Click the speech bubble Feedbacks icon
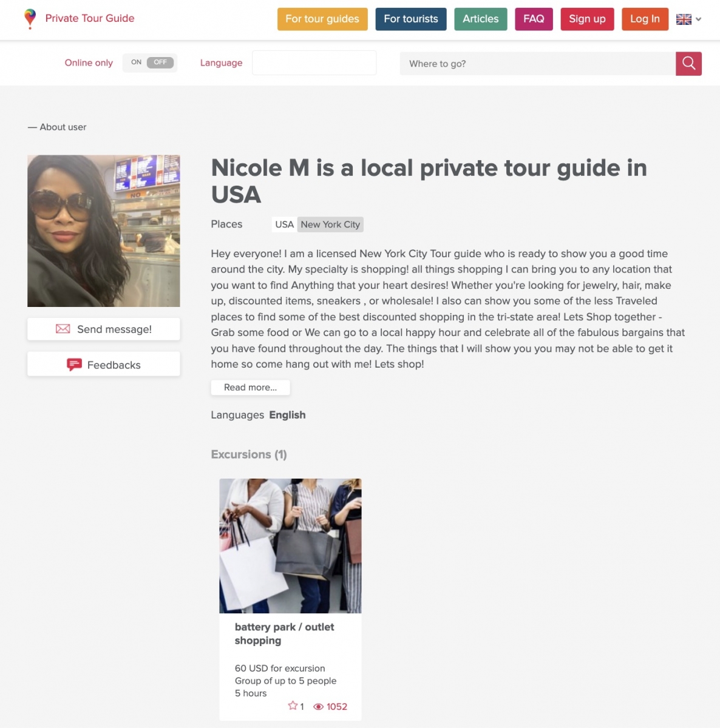 point(74,365)
